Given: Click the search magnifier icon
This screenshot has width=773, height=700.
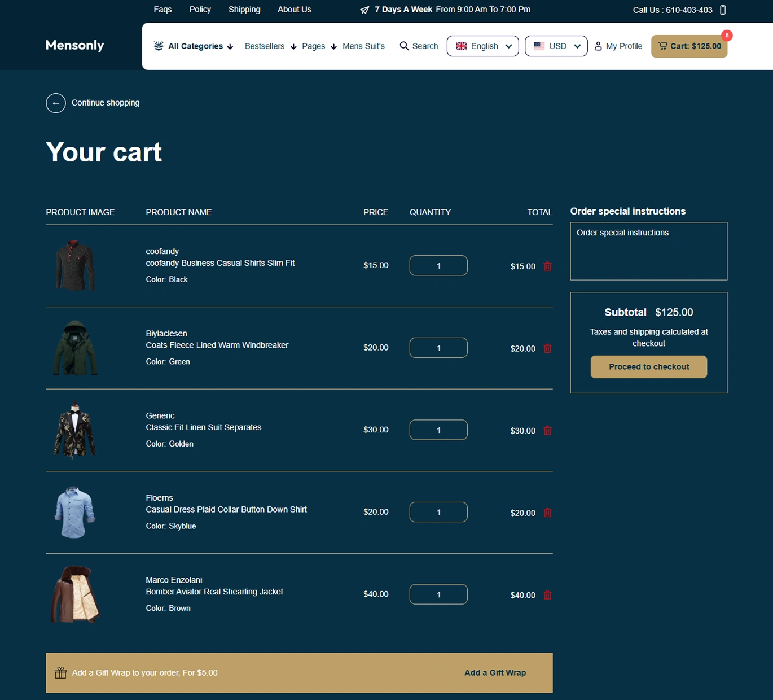Looking at the screenshot, I should click(x=404, y=46).
